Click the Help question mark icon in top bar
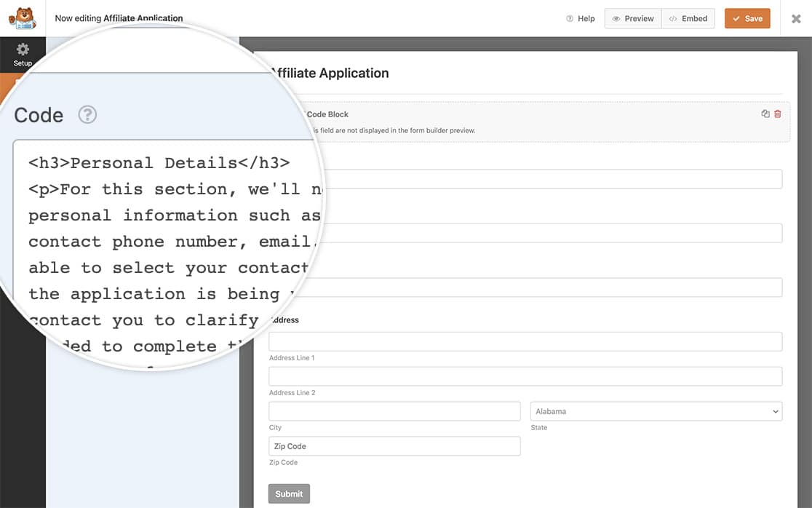Image resolution: width=812 pixels, height=508 pixels. pos(570,18)
